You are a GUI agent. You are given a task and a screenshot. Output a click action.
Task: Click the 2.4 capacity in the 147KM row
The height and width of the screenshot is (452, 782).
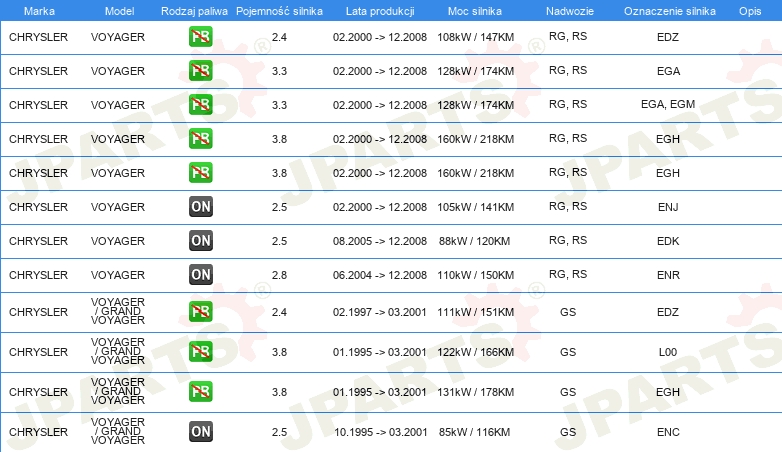click(x=279, y=37)
